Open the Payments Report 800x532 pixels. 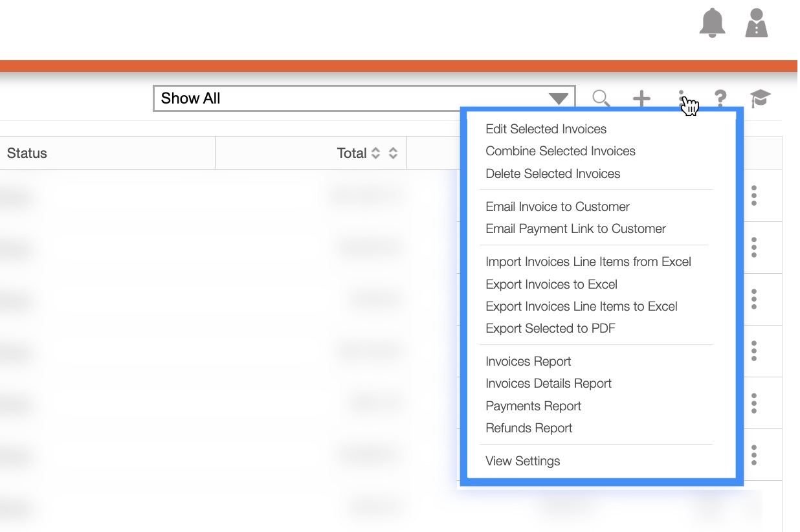(533, 406)
